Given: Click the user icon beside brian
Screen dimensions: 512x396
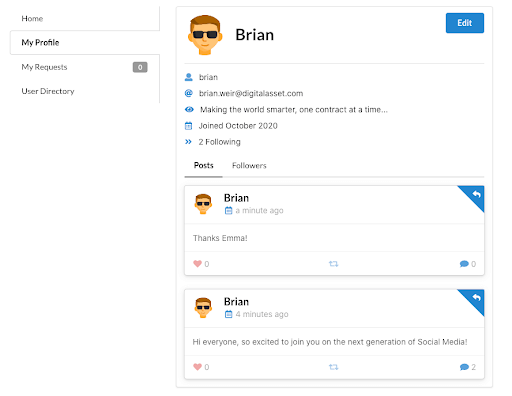Looking at the screenshot, I should (x=189, y=77).
